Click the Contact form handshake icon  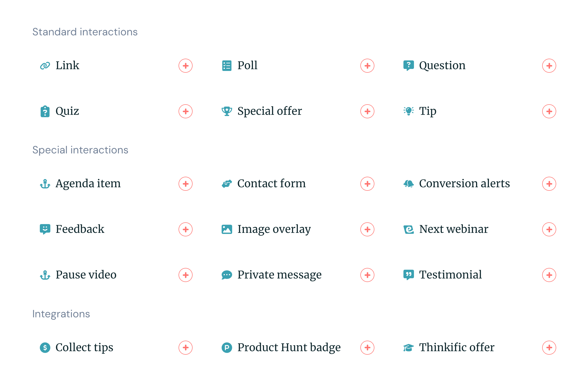click(227, 184)
